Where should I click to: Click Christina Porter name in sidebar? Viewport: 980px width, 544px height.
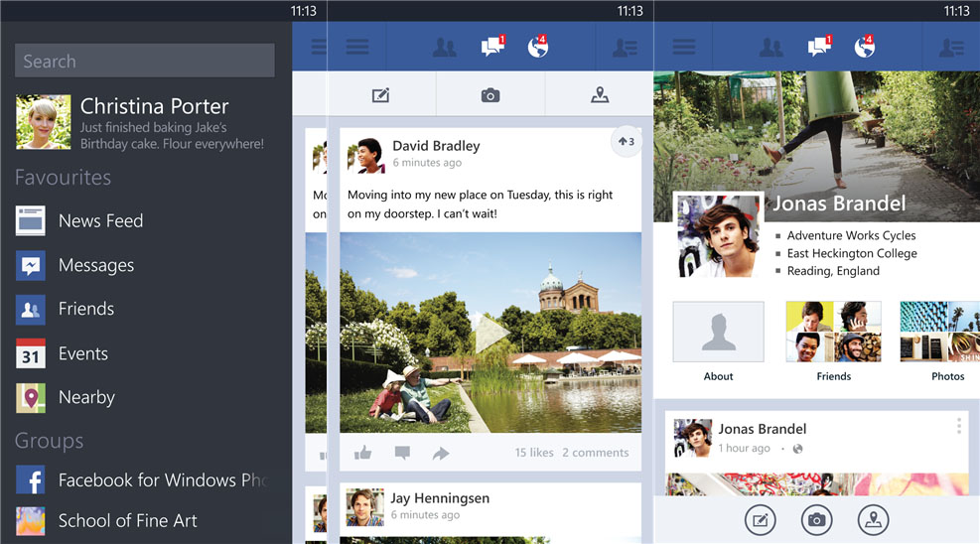click(x=154, y=106)
